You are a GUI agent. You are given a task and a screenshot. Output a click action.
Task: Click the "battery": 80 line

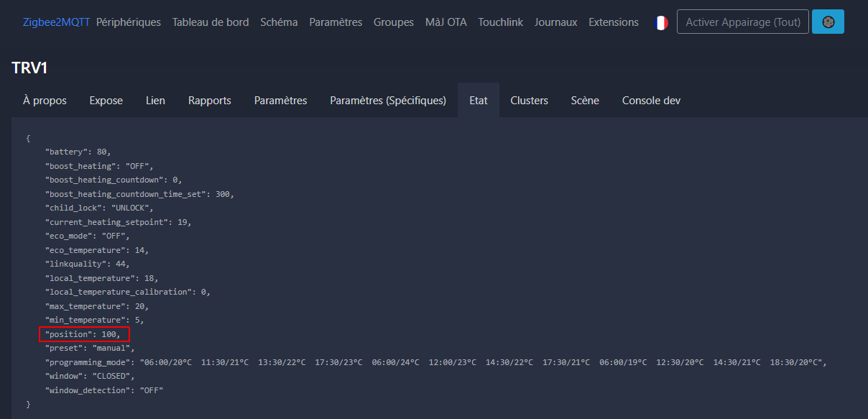pyautogui.click(x=78, y=152)
